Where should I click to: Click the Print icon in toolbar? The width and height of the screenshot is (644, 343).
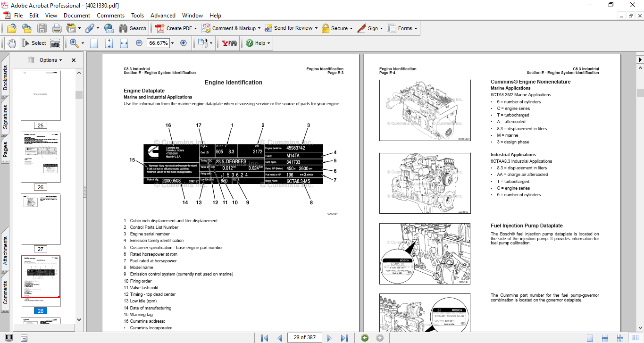pyautogui.click(x=57, y=28)
